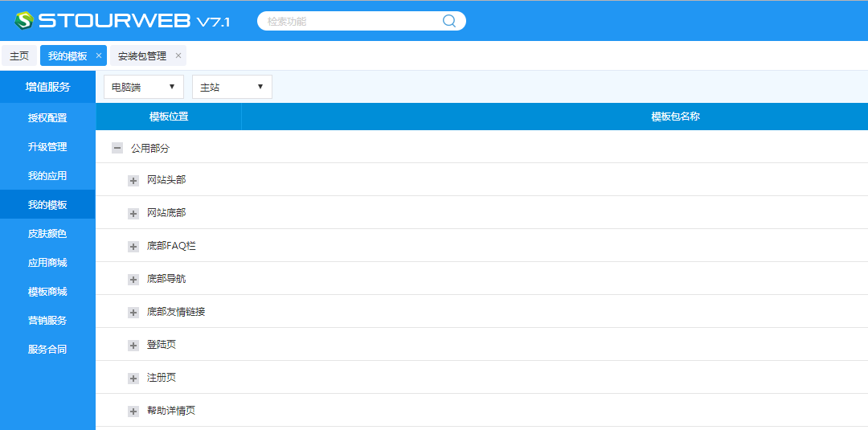This screenshot has height=430, width=868.
Task: Select the 帮助详情页 tree row
Action: click(x=171, y=411)
